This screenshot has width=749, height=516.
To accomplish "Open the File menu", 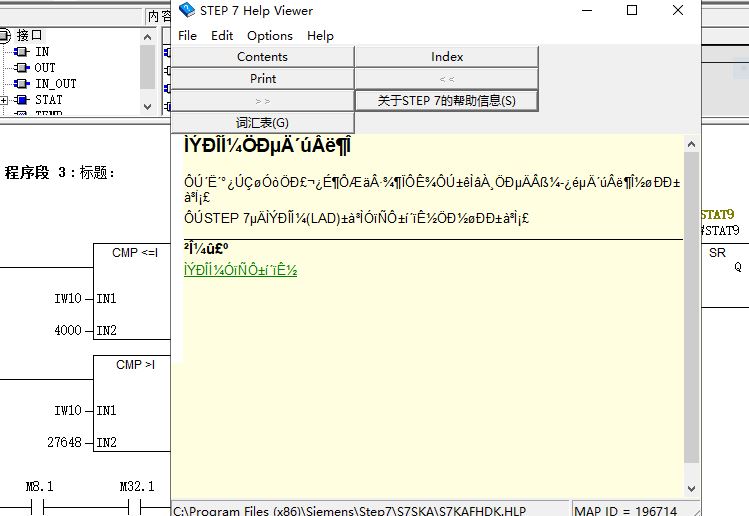I will click(187, 35).
